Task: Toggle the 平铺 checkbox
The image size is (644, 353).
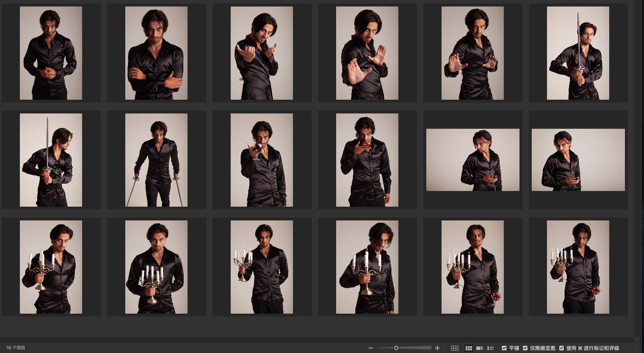Action: coord(504,348)
